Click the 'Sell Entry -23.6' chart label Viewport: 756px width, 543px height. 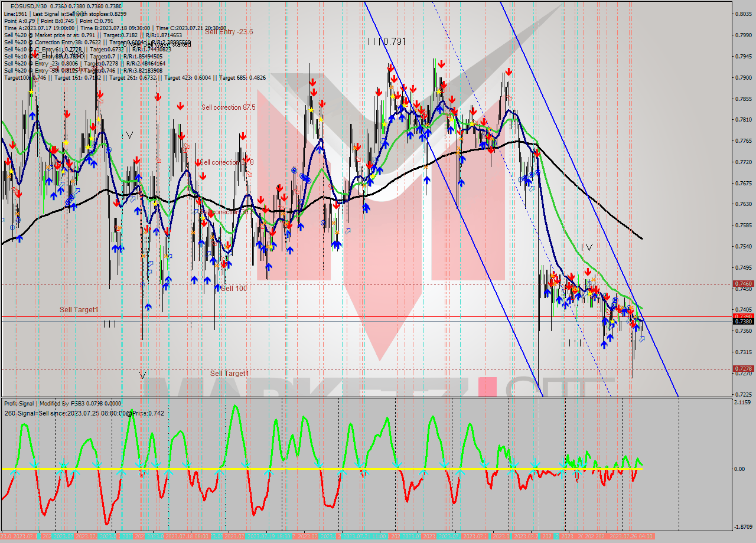point(229,32)
